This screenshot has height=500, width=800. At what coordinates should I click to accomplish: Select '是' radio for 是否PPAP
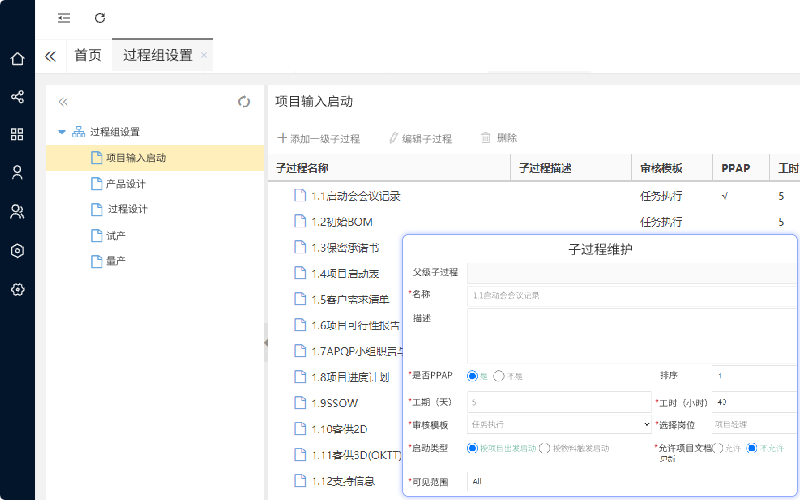(473, 375)
